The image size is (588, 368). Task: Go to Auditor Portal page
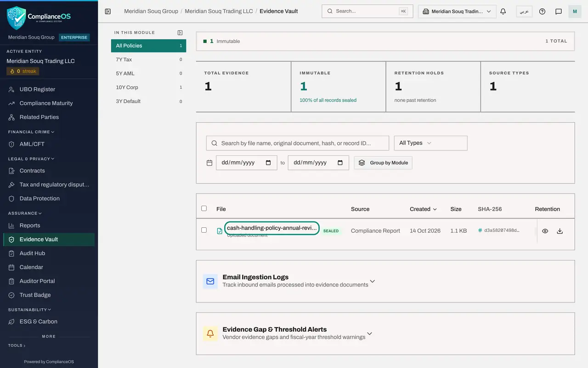coord(49,281)
